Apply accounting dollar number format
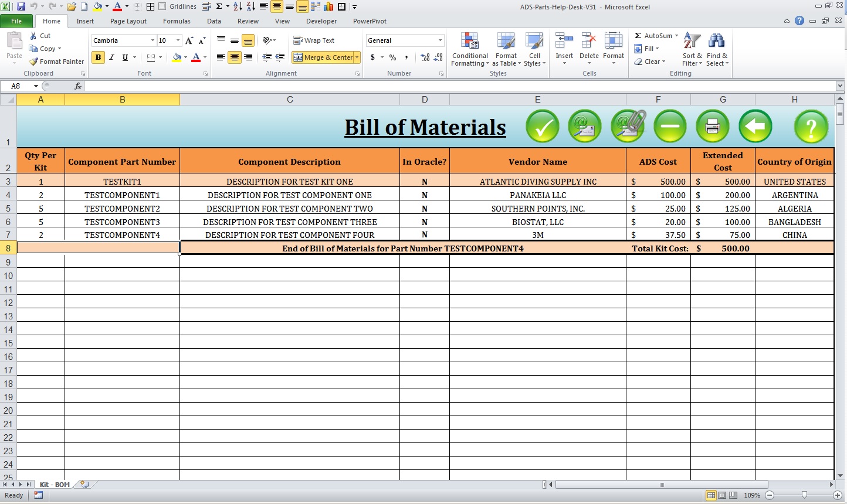The height and width of the screenshot is (504, 847). pos(372,57)
